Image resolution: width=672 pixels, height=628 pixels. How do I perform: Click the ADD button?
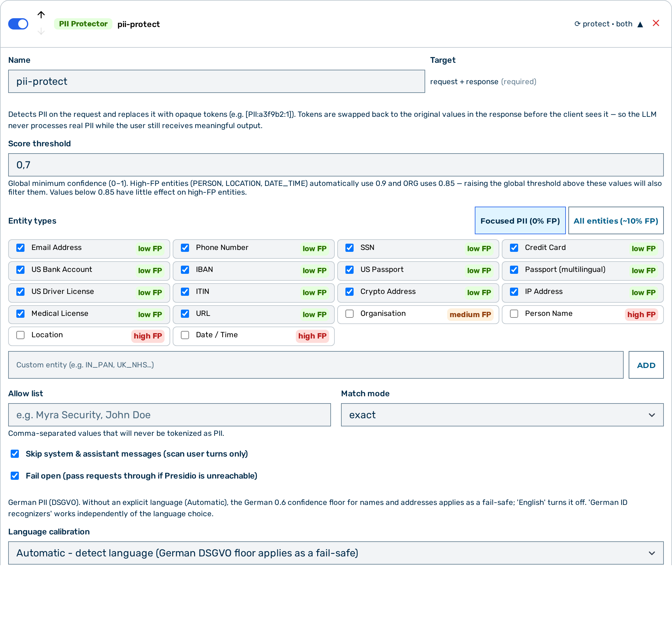[x=646, y=365]
